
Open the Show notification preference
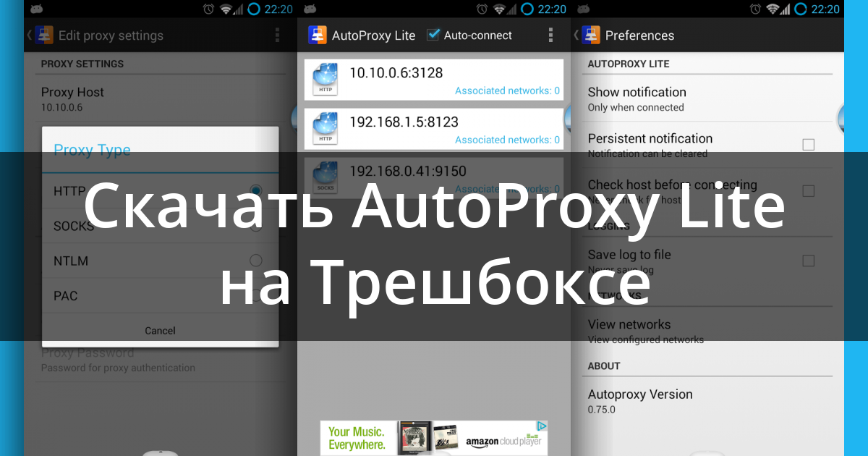(x=707, y=99)
